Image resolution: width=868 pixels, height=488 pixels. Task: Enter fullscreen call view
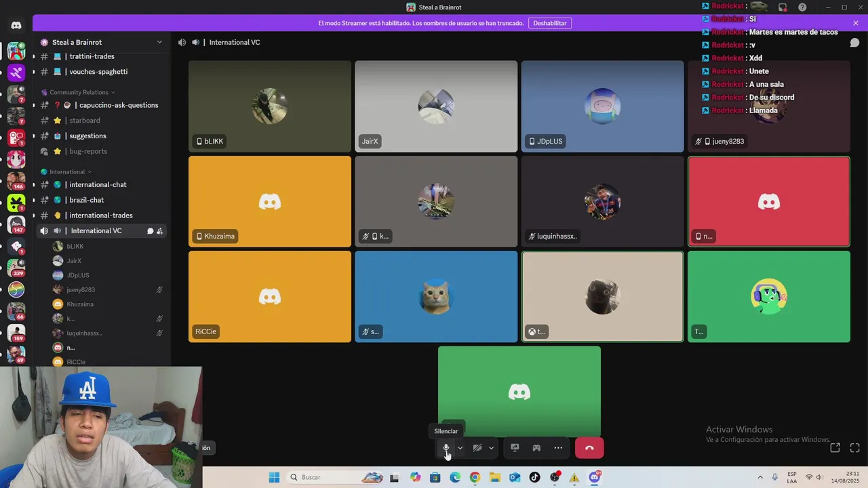[855, 448]
